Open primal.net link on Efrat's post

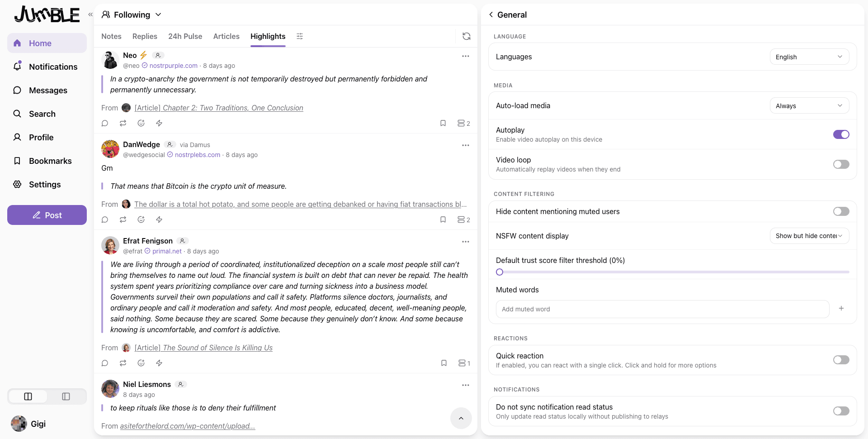tap(167, 251)
